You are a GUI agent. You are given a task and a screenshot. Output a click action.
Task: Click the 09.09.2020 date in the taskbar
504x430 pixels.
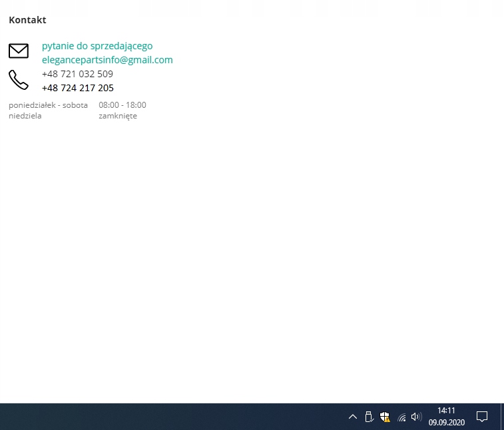click(x=446, y=422)
